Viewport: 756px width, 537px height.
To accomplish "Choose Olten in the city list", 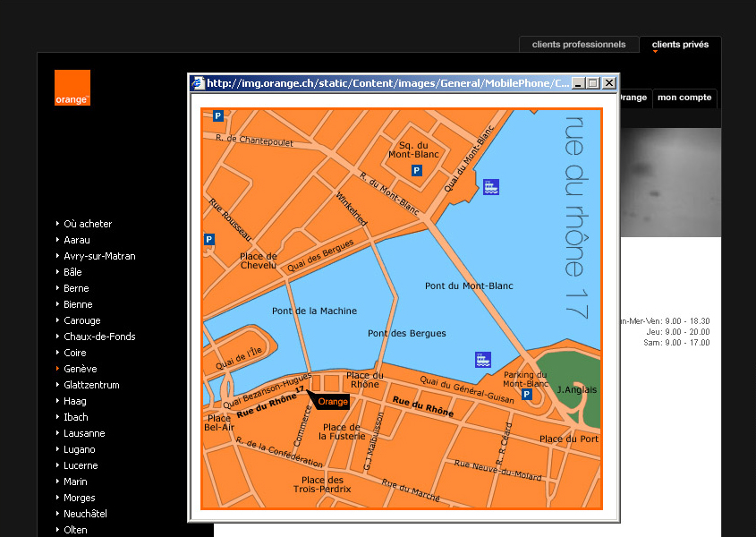I will click(75, 530).
